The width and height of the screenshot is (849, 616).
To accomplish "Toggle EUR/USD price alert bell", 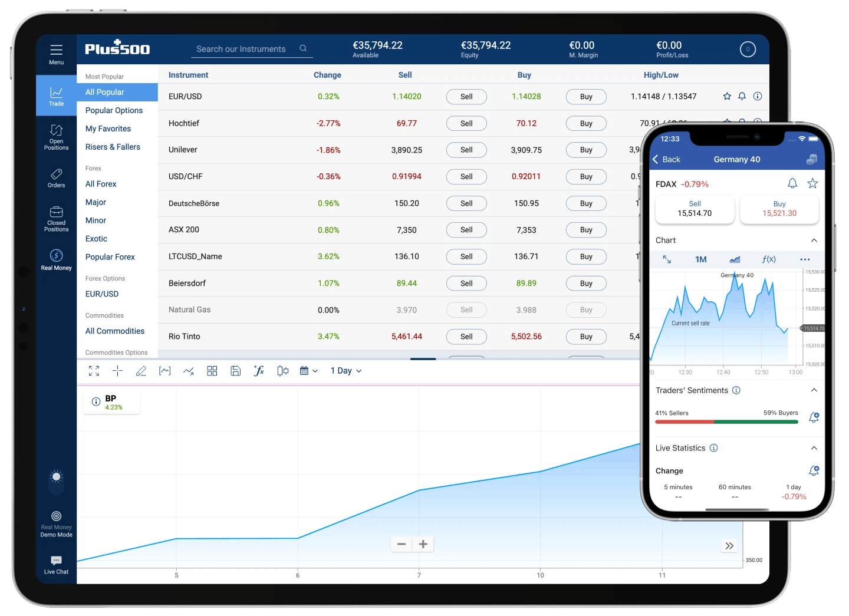I will (742, 96).
